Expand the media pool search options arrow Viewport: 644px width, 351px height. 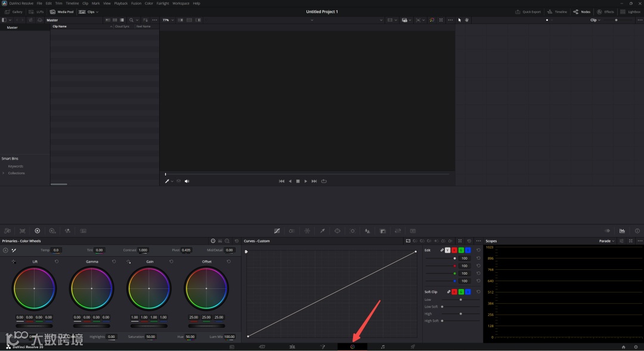coord(137,20)
